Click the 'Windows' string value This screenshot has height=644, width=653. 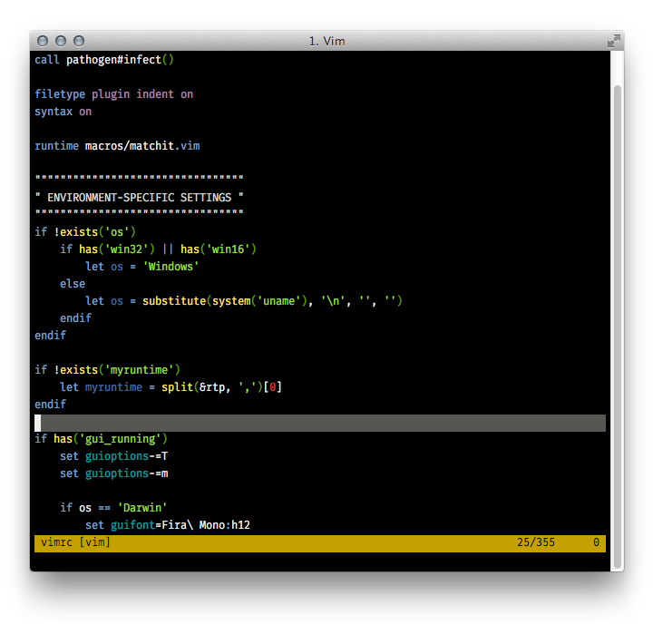coord(171,267)
